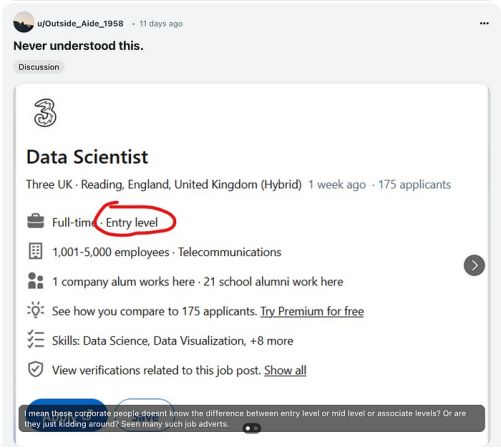The image size is (501, 448).
Task: Click the post title Never understood this
Action: 78,46
